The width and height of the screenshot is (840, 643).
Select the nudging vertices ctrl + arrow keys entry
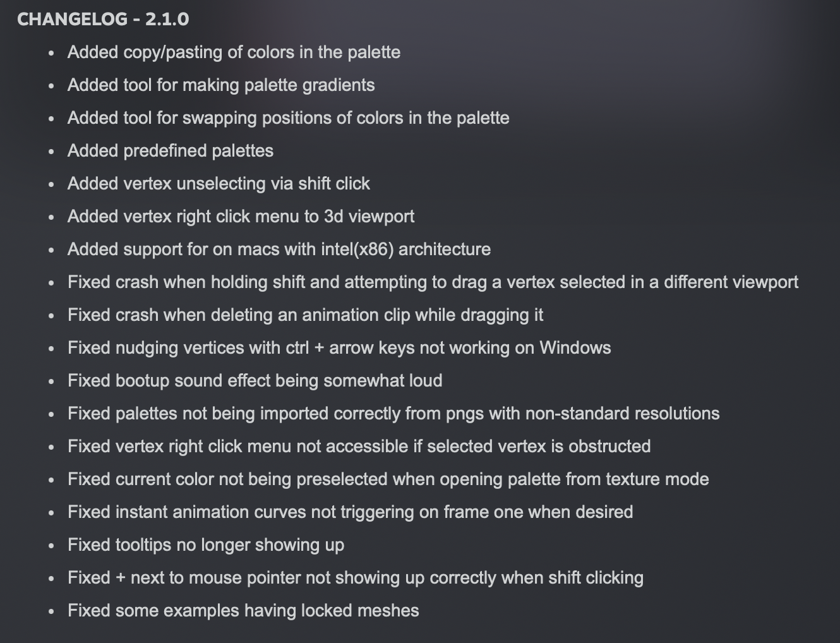339,347
